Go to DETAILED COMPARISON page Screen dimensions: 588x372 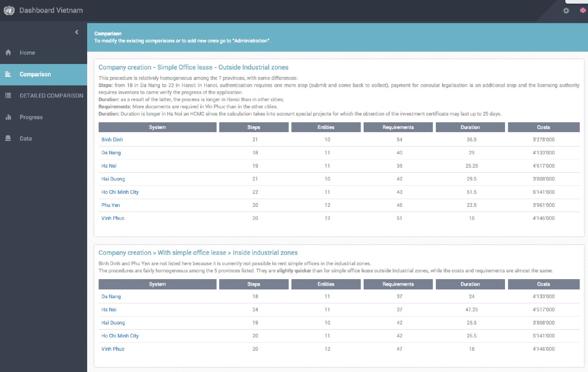pyautogui.click(x=51, y=95)
